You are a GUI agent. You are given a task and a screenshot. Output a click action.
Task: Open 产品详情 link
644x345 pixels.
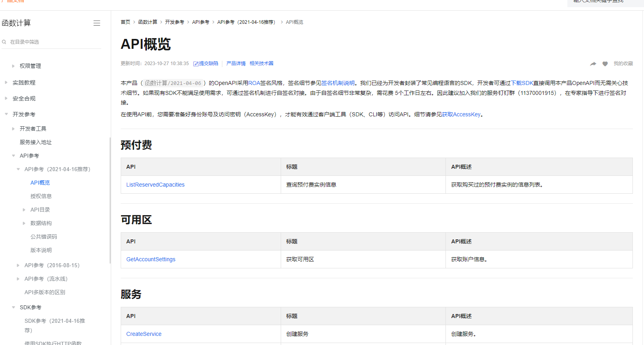click(236, 64)
